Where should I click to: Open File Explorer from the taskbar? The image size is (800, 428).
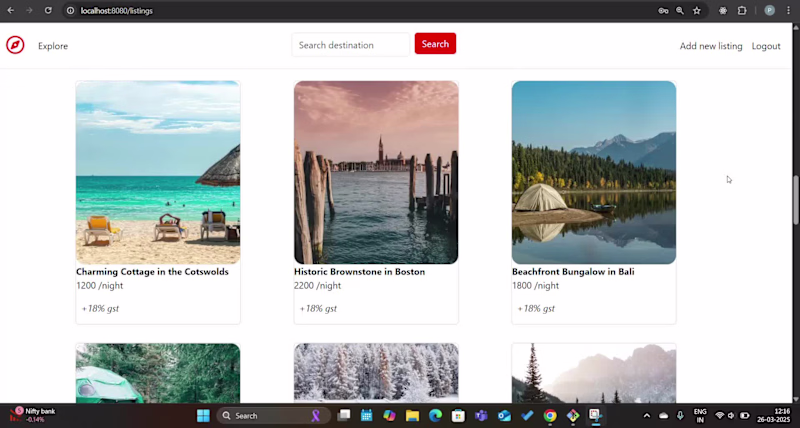(x=412, y=416)
